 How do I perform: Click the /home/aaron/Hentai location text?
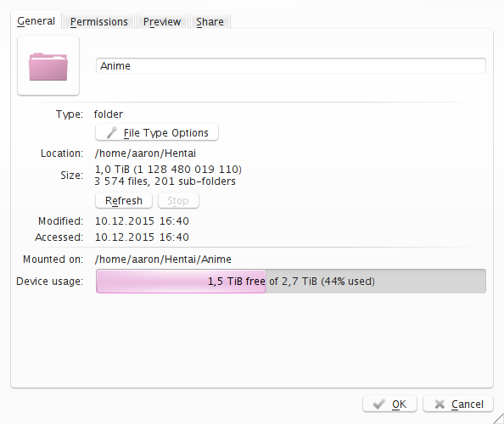pyautogui.click(x=145, y=153)
